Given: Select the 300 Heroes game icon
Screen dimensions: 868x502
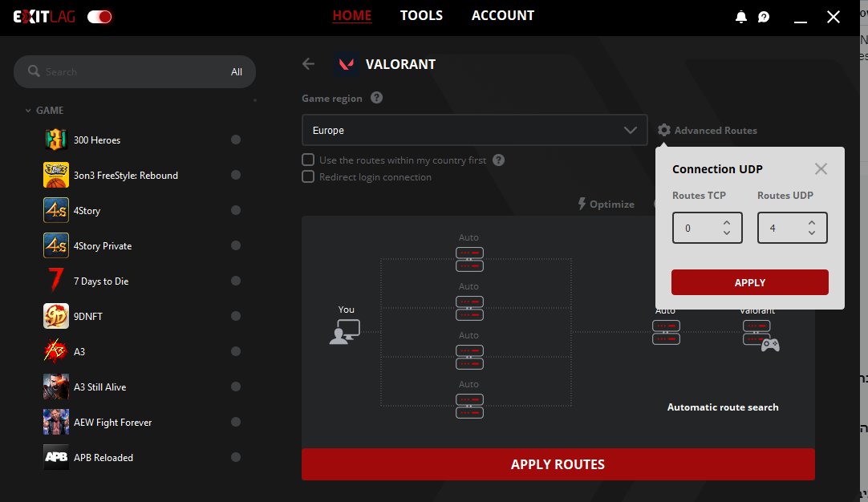Looking at the screenshot, I should tap(56, 140).
